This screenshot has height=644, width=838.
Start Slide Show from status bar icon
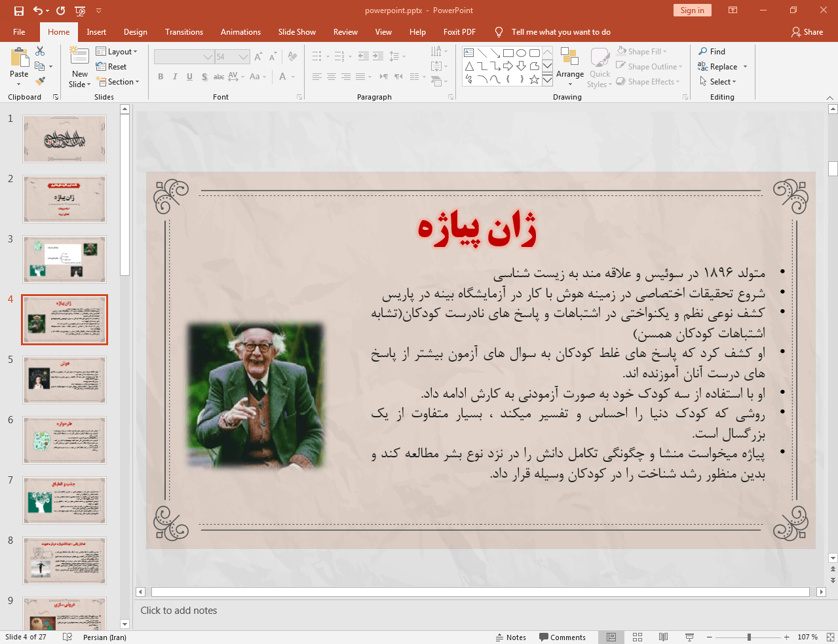pyautogui.click(x=689, y=637)
